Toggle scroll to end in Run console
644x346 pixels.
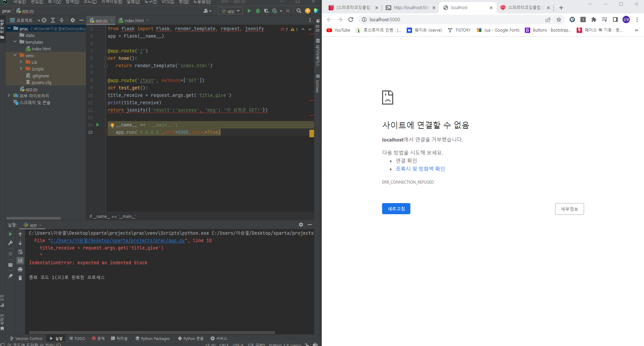tap(20, 261)
